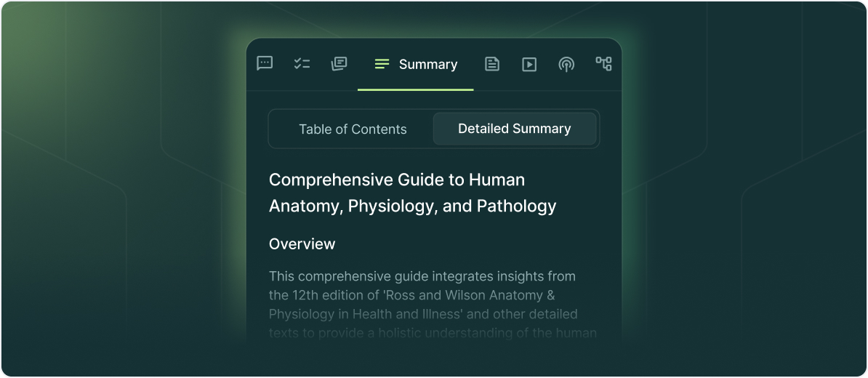Open the chat bubble icon tab
This screenshot has height=378, width=868.
[x=265, y=64]
